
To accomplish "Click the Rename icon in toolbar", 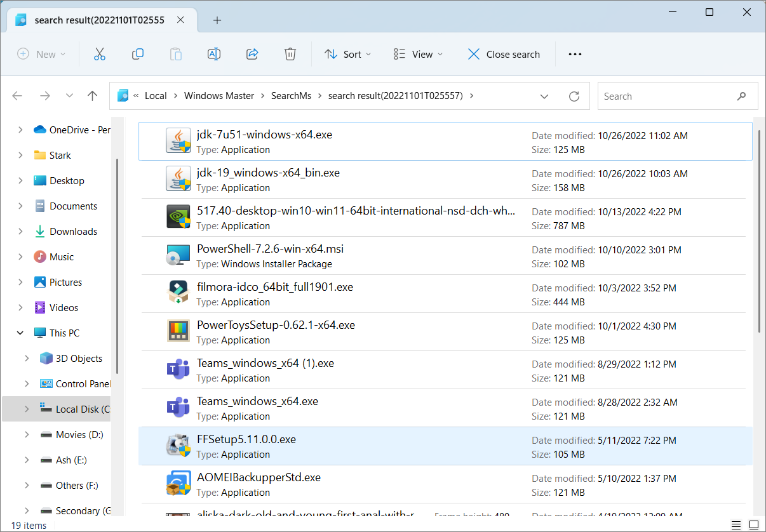I will (x=214, y=54).
